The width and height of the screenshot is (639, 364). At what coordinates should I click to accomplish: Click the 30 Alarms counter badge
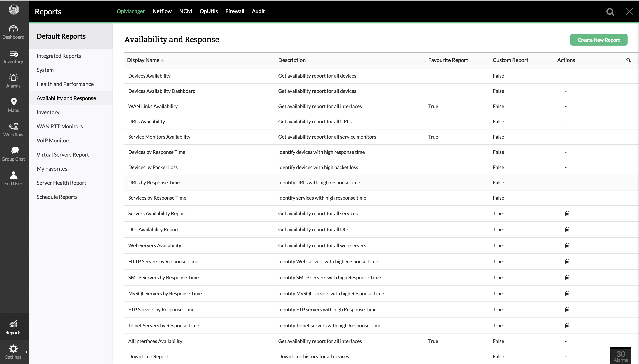pyautogui.click(x=620, y=356)
